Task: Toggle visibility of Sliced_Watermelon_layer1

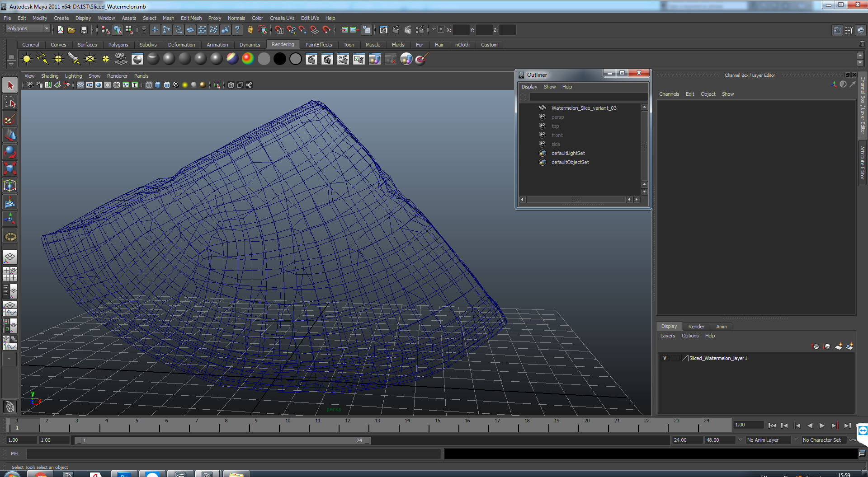Action: [665, 358]
